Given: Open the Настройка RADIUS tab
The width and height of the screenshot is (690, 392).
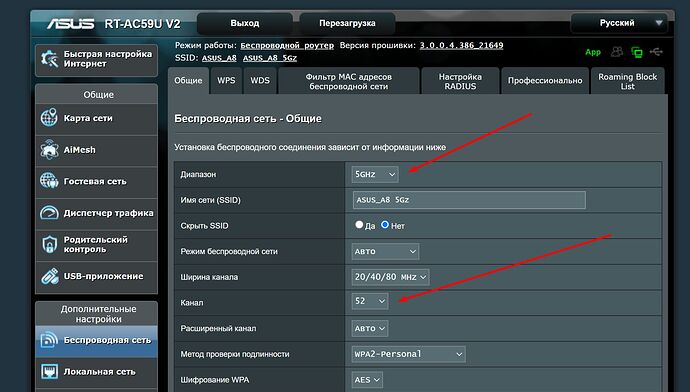Looking at the screenshot, I should pyautogui.click(x=460, y=81).
